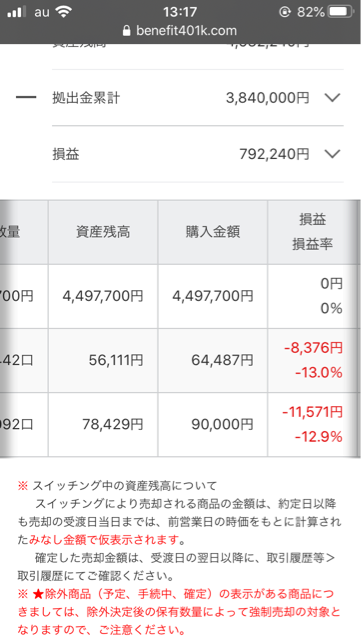The height and width of the screenshot is (640, 361).
Task: Select the 資産残高 column header
Action: coord(103,232)
